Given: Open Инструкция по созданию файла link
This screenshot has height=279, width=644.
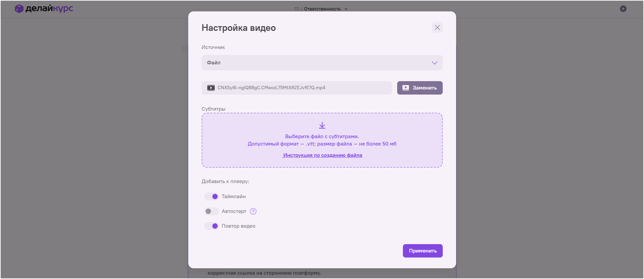Looking at the screenshot, I should 322,155.
